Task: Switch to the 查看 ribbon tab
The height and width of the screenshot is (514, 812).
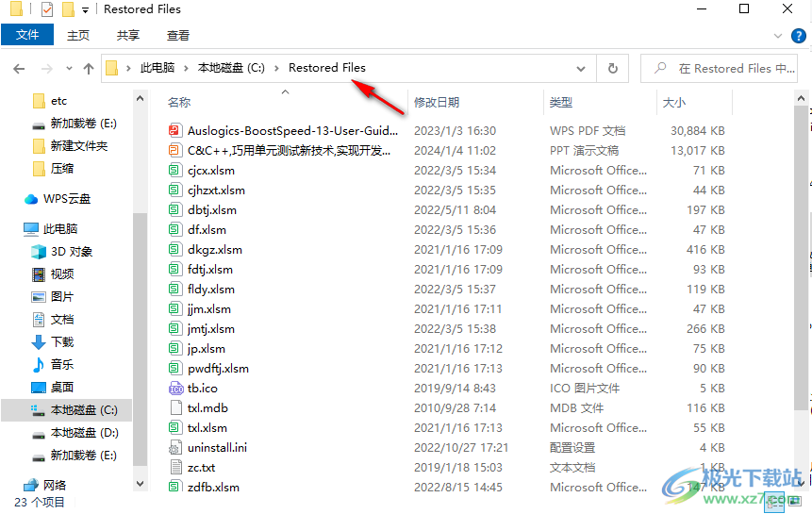Action: click(177, 35)
